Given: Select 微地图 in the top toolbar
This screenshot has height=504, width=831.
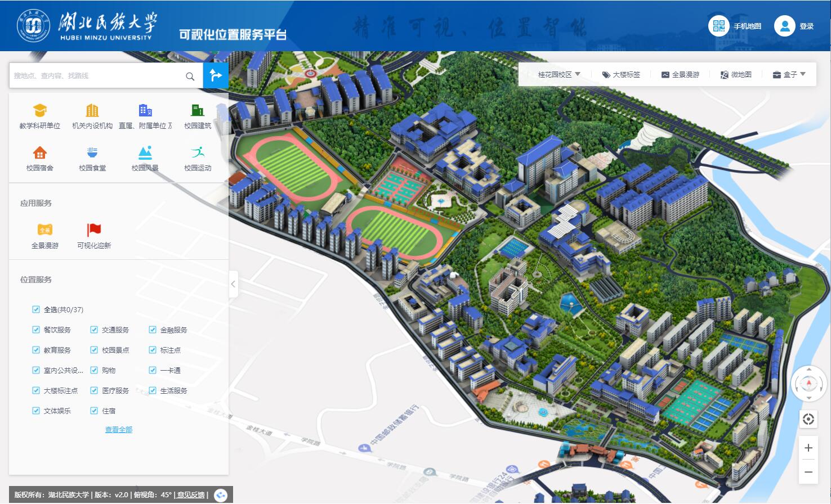Looking at the screenshot, I should click(x=736, y=74).
